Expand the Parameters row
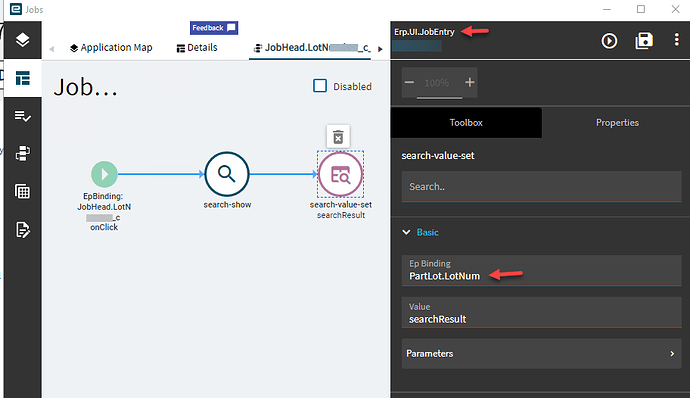 pyautogui.click(x=542, y=354)
